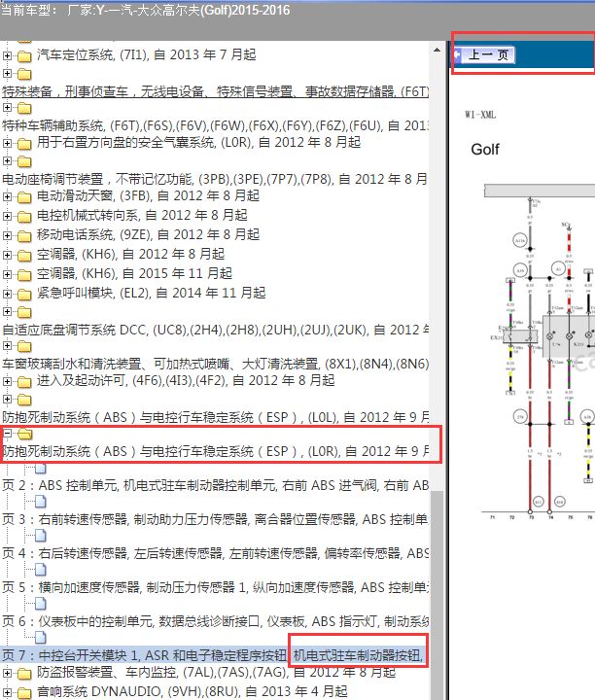
Task: Expand the 自适应底盘调节系统 DCC node
Action: click(x=7, y=312)
